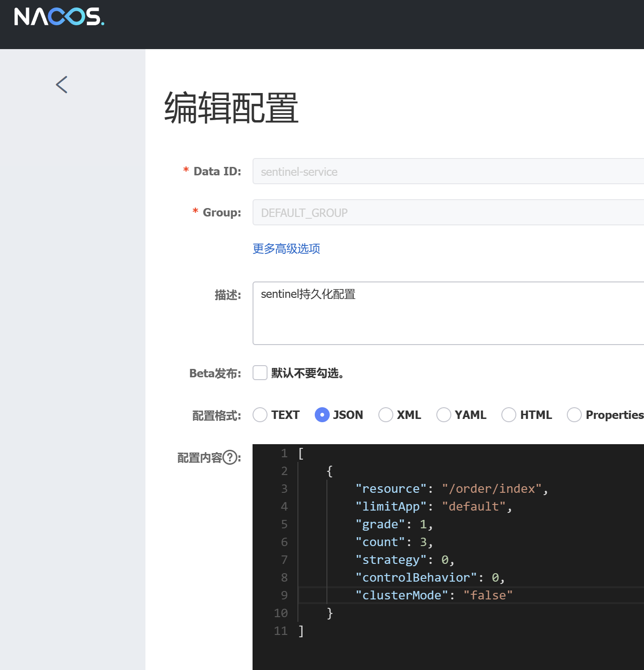Click the opening brace on line 2
This screenshot has width=644, height=670.
click(x=330, y=471)
